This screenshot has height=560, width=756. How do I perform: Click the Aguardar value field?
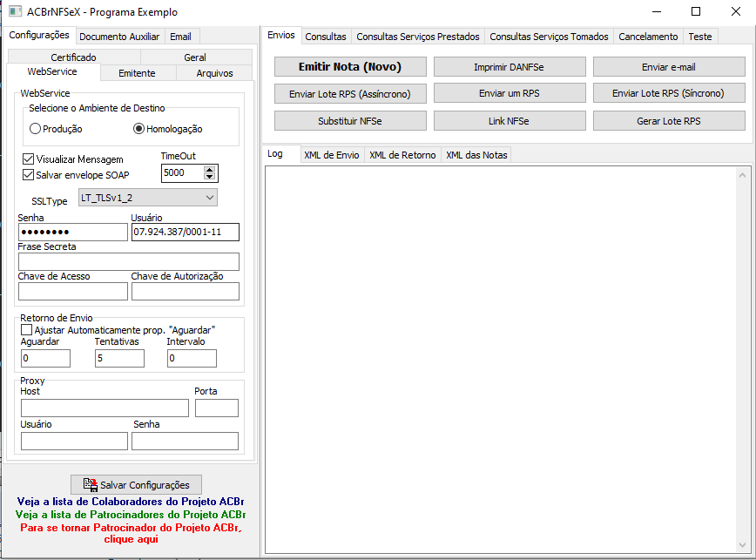click(x=46, y=358)
